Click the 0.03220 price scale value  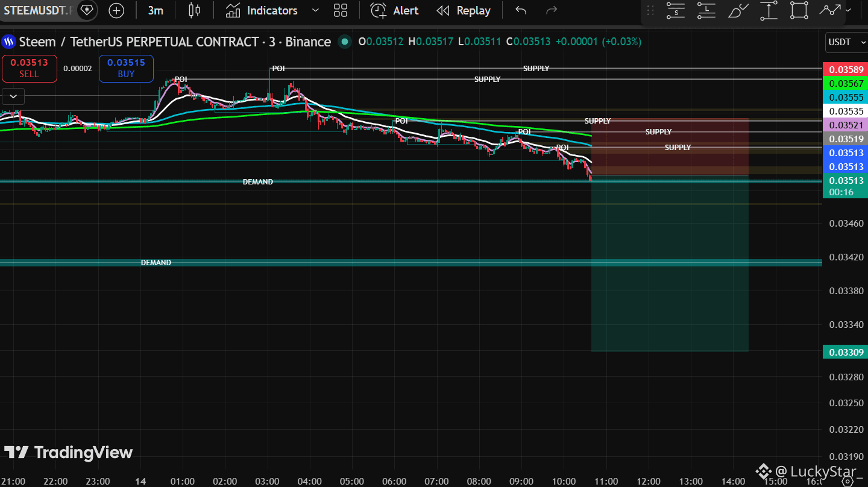pyautogui.click(x=846, y=430)
